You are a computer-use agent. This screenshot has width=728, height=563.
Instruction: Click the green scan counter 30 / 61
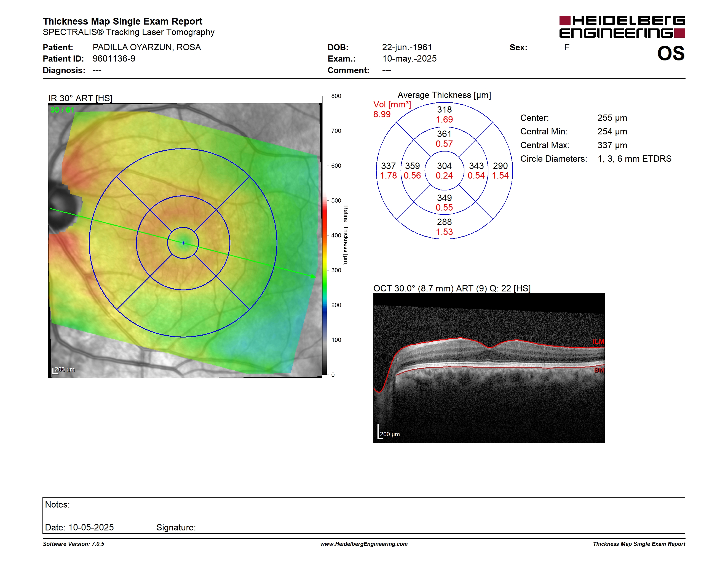[x=62, y=110]
